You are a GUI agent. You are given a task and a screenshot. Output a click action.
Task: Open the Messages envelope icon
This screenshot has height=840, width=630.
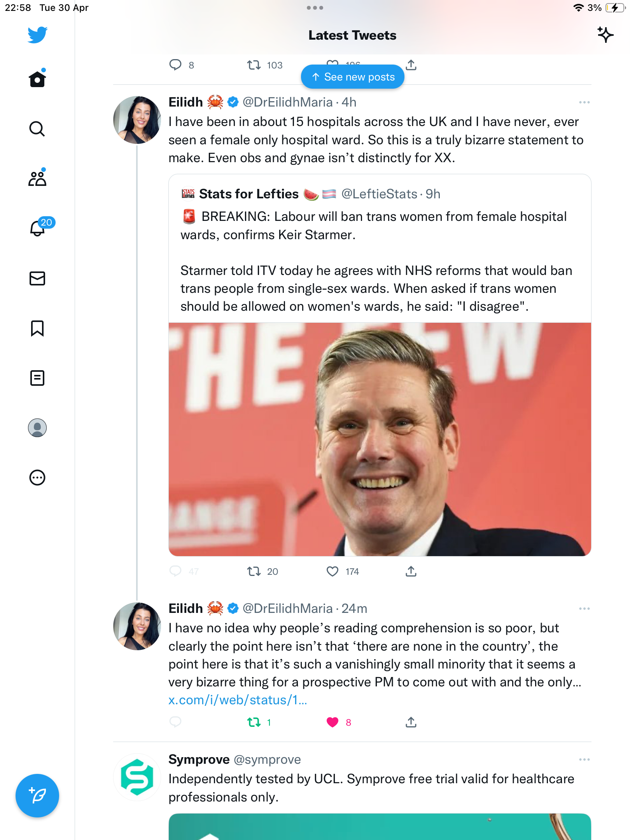pyautogui.click(x=37, y=278)
